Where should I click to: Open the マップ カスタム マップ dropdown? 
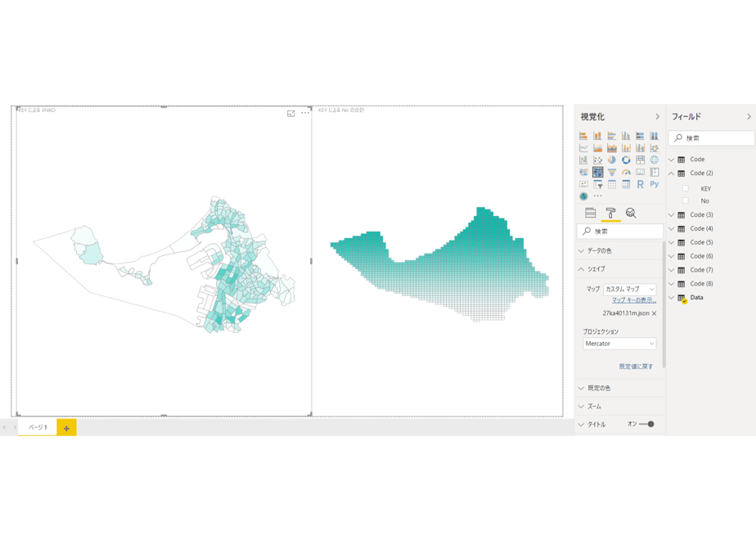click(x=630, y=289)
